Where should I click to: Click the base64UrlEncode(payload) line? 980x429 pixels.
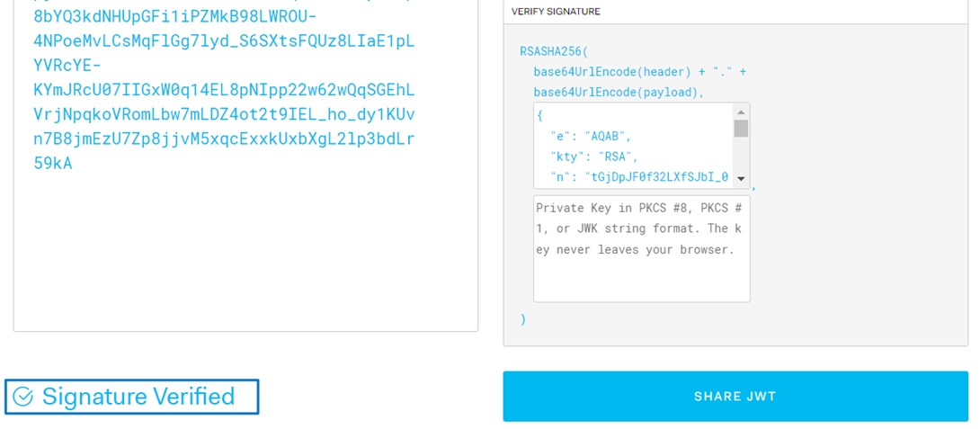[619, 93]
